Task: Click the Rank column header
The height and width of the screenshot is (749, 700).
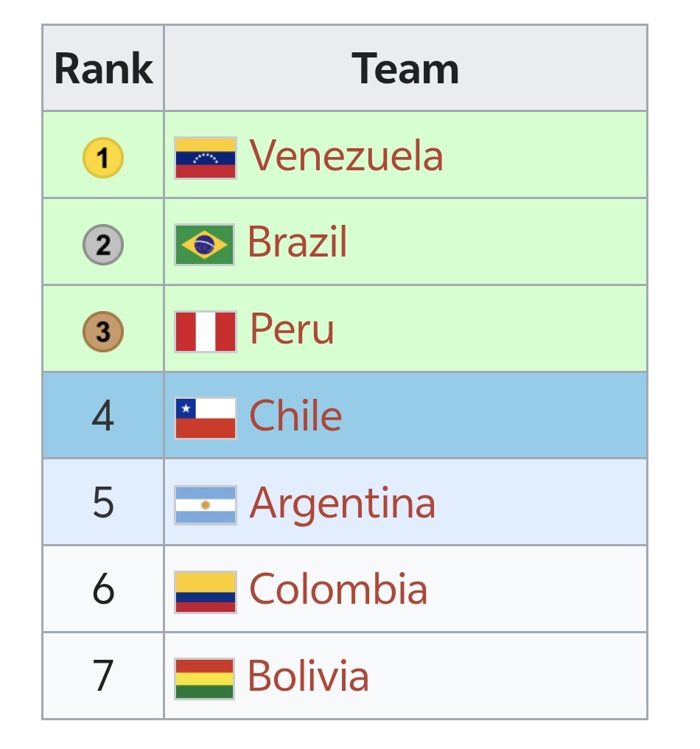Action: (x=104, y=68)
